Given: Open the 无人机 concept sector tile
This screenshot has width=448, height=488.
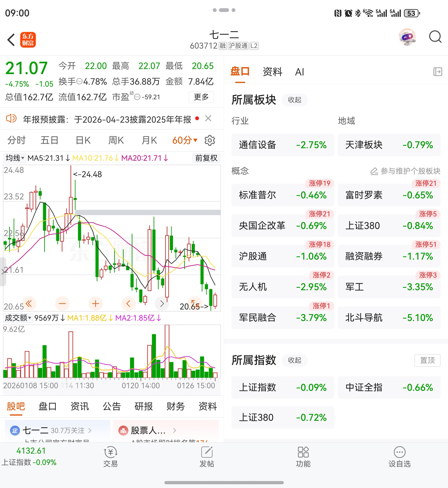Looking at the screenshot, I should pyautogui.click(x=282, y=287).
